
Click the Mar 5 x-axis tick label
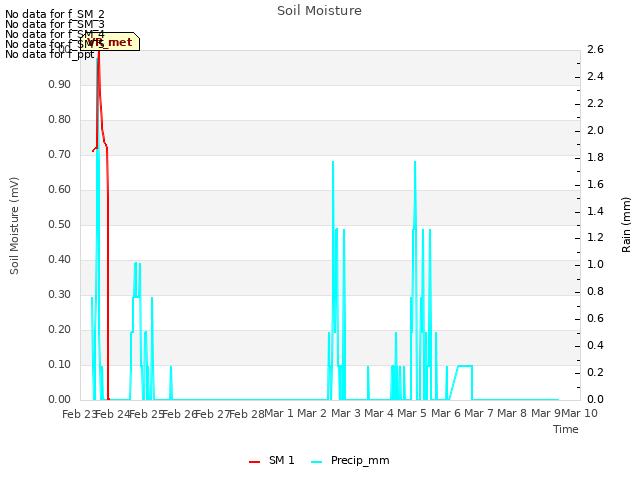(x=412, y=413)
